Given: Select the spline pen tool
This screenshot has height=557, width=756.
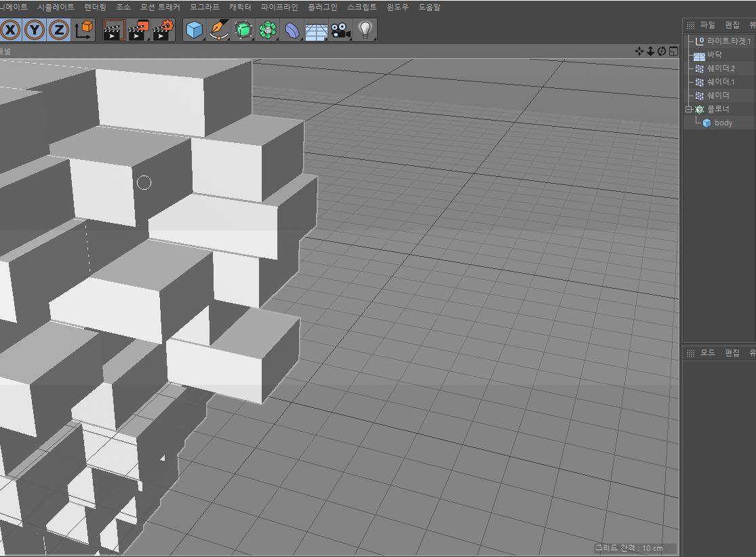Looking at the screenshot, I should coord(218,30).
